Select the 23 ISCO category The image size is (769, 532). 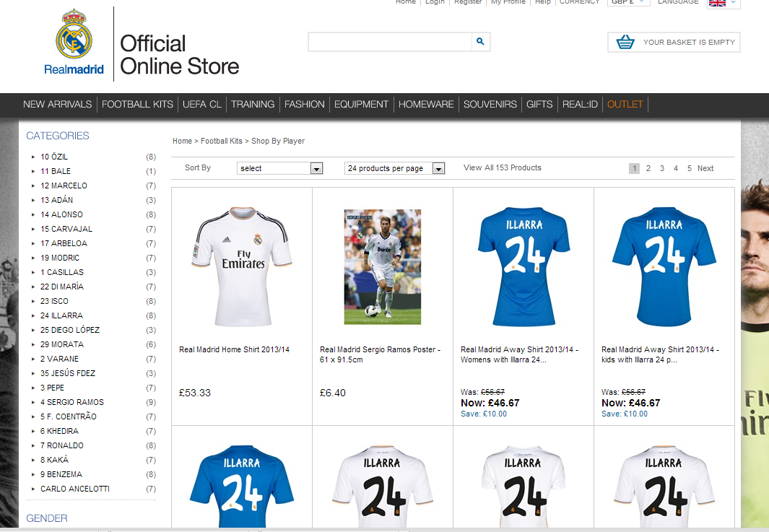pos(54,301)
